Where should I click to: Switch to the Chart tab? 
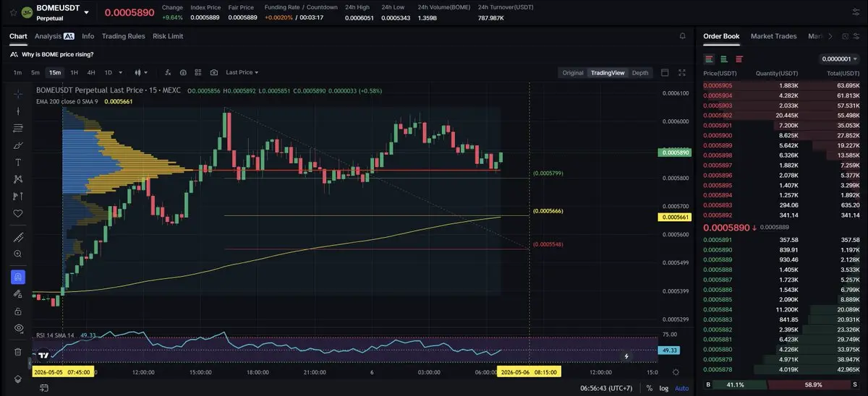[18, 36]
